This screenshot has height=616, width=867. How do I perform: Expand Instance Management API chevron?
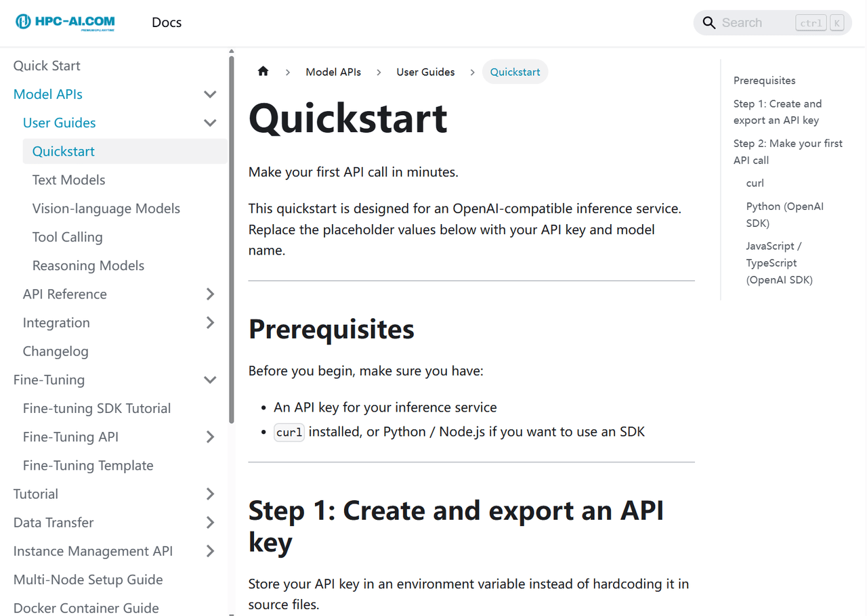point(210,552)
